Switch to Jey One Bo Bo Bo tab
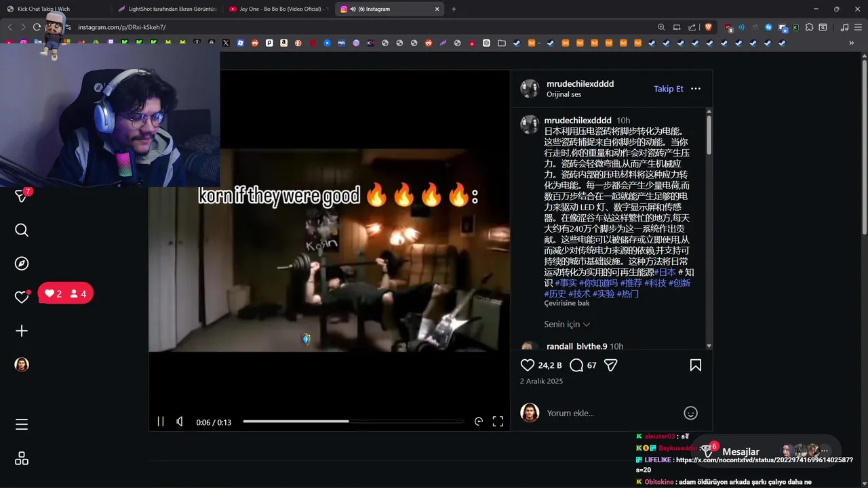Image resolution: width=868 pixels, height=488 pixels. [x=278, y=9]
